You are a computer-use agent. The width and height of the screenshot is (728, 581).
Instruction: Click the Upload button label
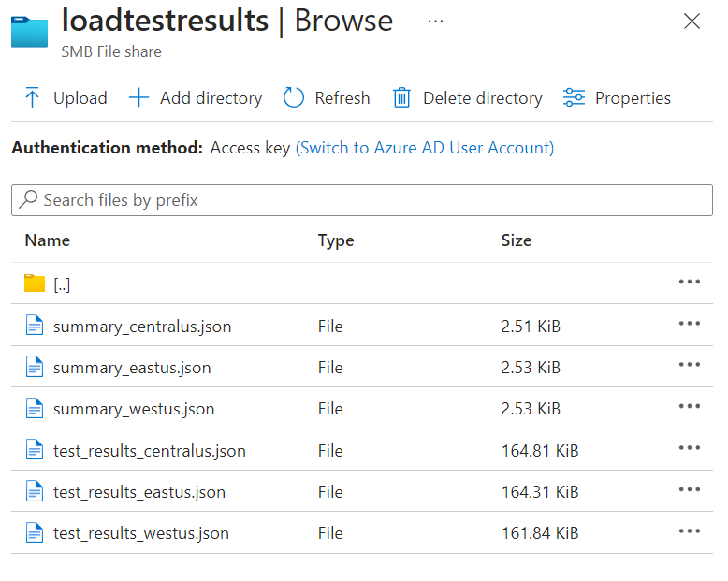pos(80,98)
